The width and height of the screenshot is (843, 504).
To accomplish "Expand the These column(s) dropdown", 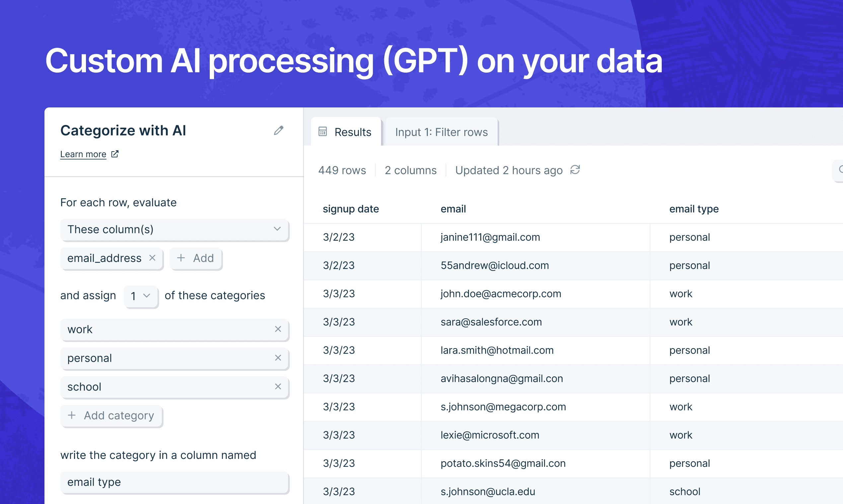I will pos(175,229).
